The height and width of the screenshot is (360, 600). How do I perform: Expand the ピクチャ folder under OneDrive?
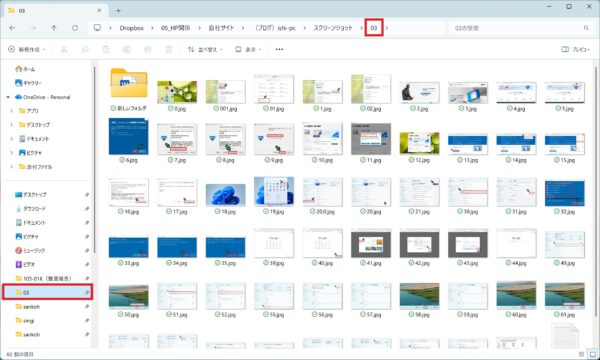(x=11, y=153)
